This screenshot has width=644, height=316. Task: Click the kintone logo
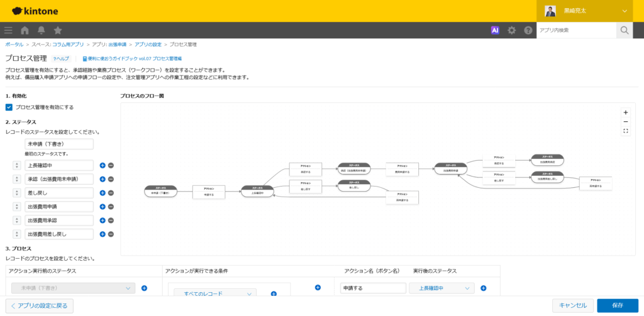click(x=35, y=11)
